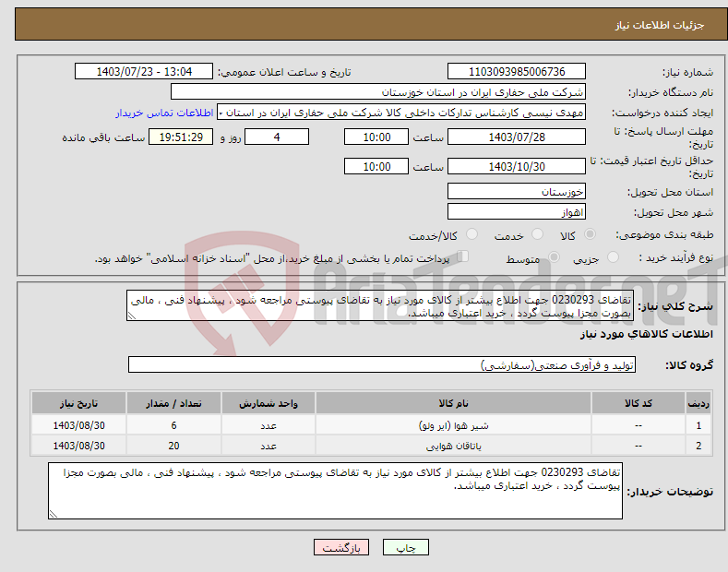Click the تاریخ نیاز column header
This screenshot has width=728, height=572.
78,403
